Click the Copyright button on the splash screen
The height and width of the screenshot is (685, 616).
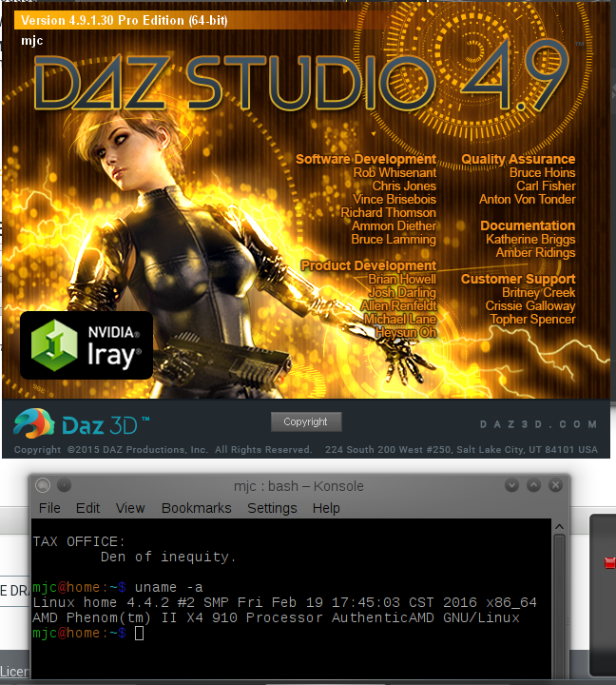(x=306, y=421)
